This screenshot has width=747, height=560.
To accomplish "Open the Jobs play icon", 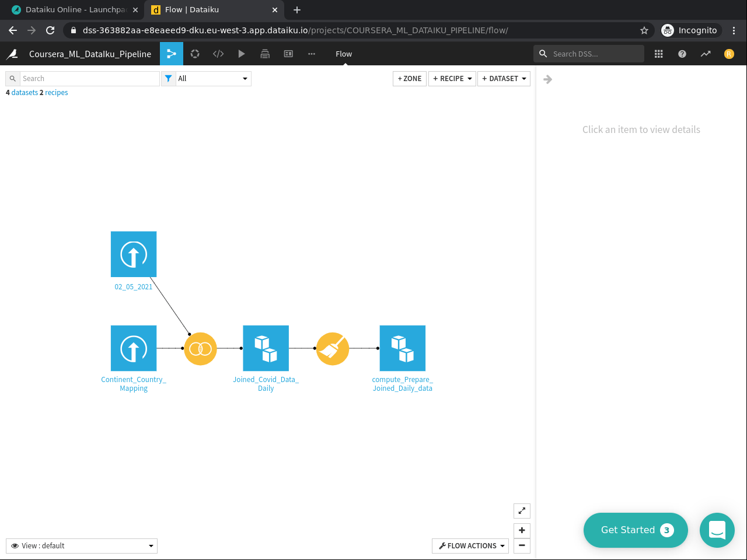I will (x=242, y=54).
